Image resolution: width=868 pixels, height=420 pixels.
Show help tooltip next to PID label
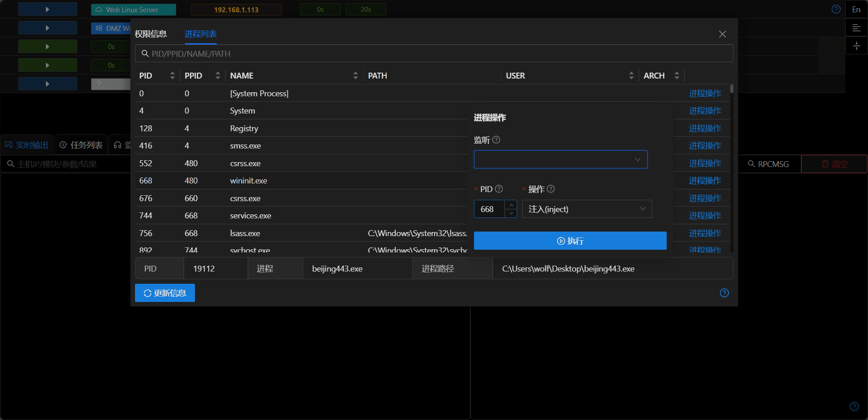click(499, 189)
